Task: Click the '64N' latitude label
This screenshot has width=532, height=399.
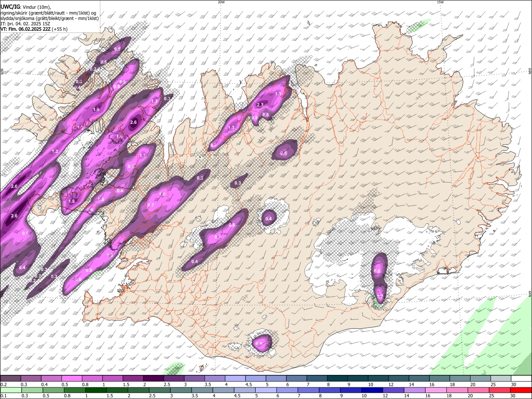Action: click(530, 293)
